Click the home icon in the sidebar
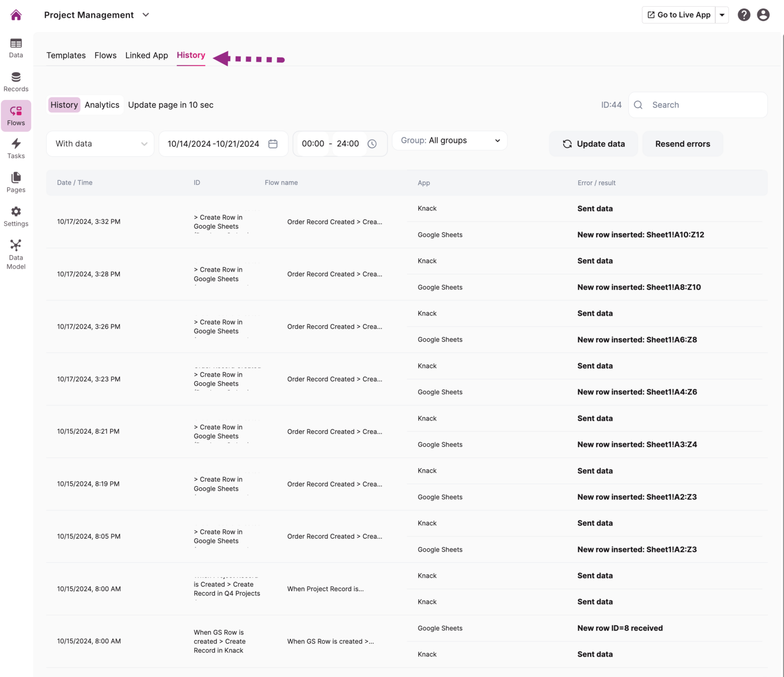Screen dimensions: 784x677 pos(16,15)
